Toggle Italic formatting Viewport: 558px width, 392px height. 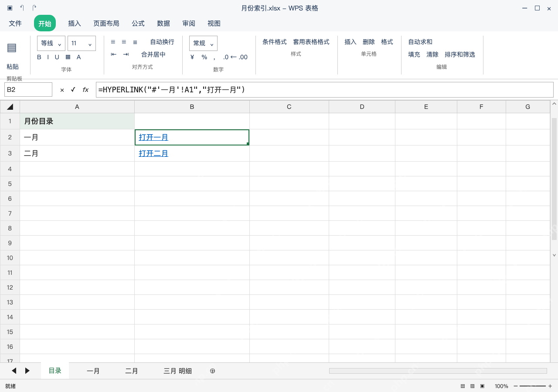coord(48,57)
